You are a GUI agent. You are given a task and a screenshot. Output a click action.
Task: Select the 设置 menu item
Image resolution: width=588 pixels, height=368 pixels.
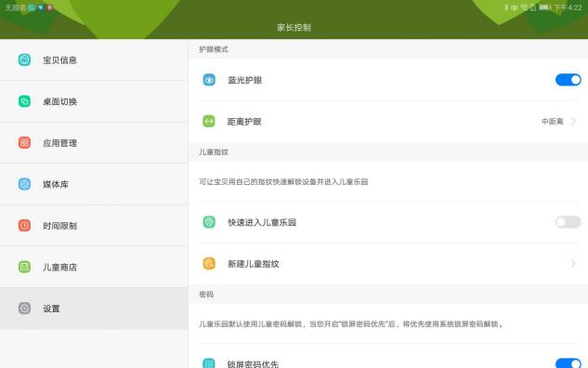coord(94,309)
